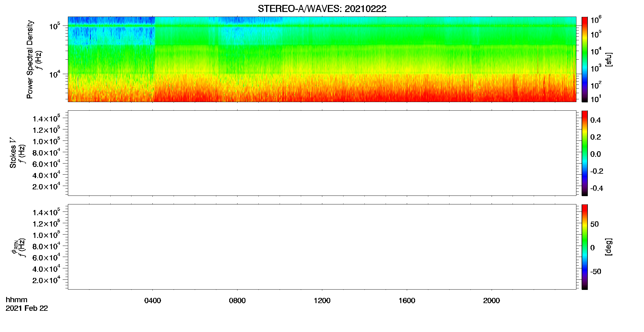Click the 1600 time axis label
This screenshot has height=332, width=644.
coord(407,301)
